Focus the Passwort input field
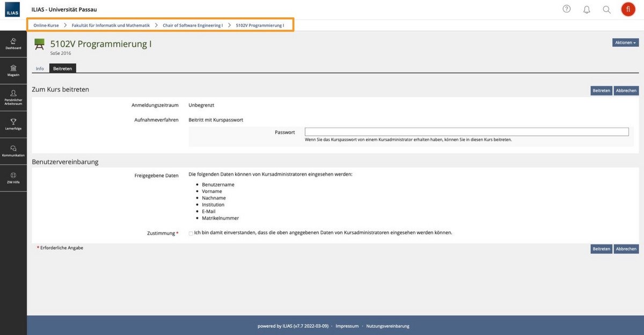Image resolution: width=644 pixels, height=335 pixels. [466, 132]
